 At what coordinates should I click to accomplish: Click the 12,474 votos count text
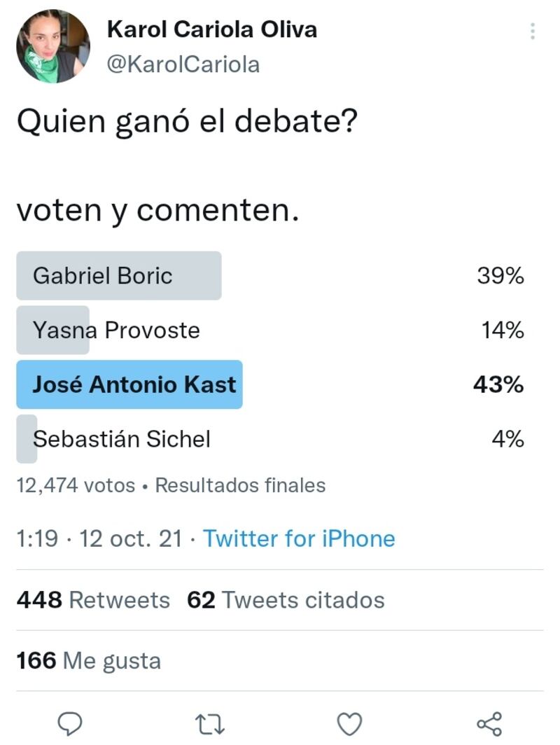pos(76,486)
